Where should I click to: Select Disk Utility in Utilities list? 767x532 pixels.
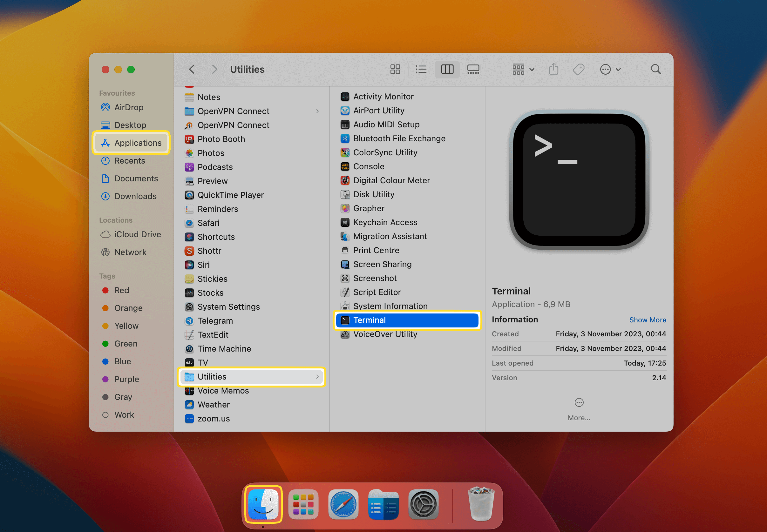pos(374,194)
